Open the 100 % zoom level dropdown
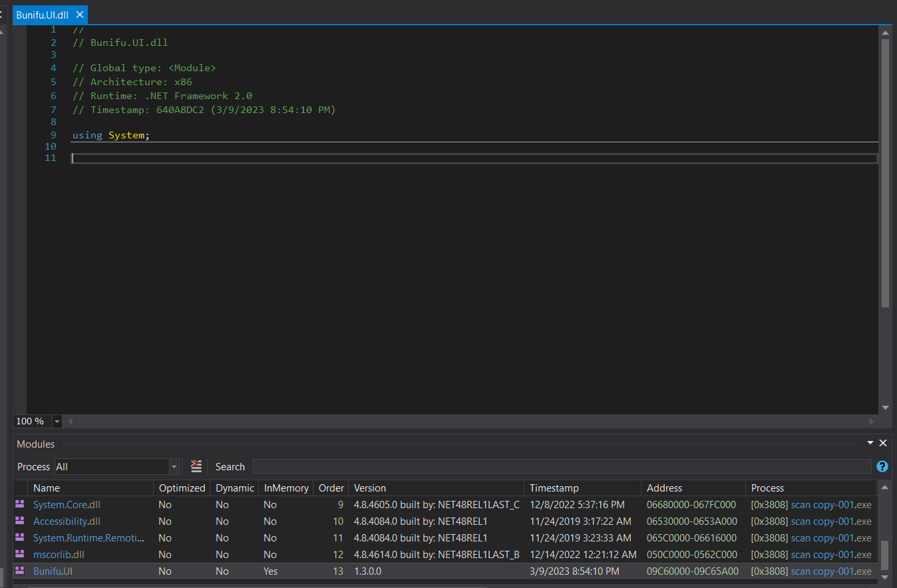Image resolution: width=897 pixels, height=588 pixels. click(57, 421)
